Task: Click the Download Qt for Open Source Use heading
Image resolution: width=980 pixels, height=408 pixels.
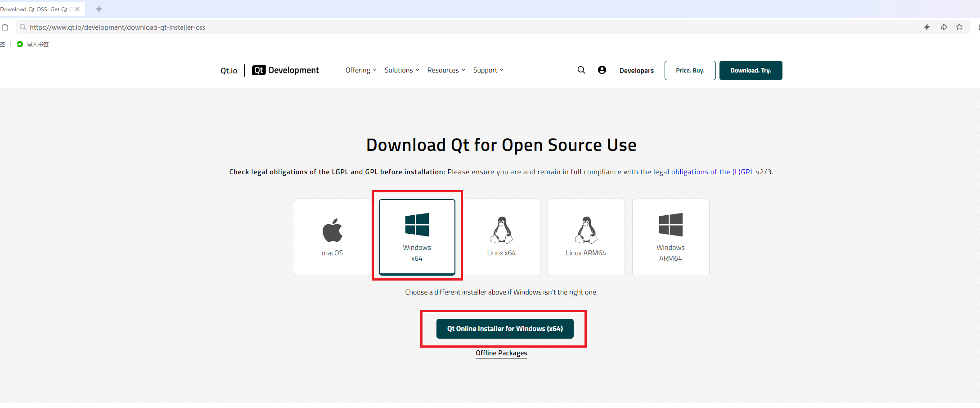Action: pyautogui.click(x=501, y=145)
